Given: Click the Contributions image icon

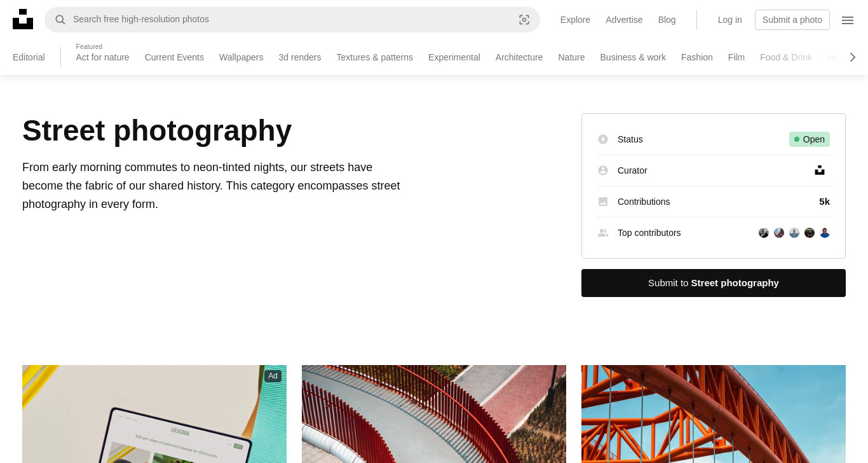Looking at the screenshot, I should [x=603, y=202].
